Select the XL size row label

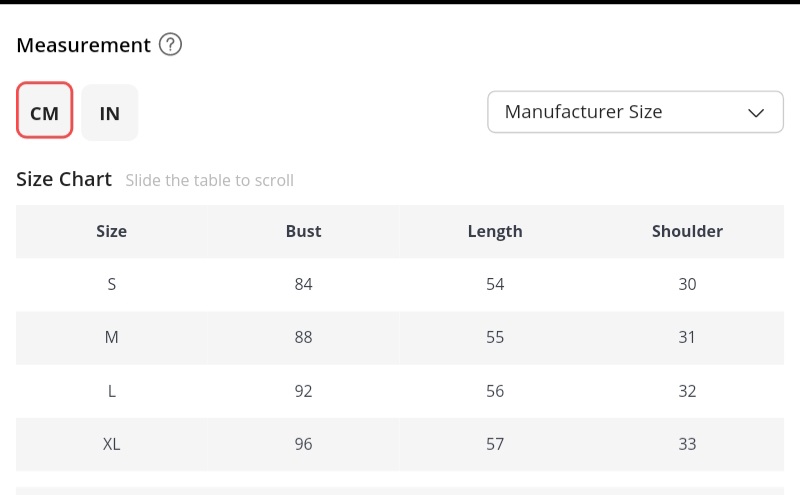(111, 444)
